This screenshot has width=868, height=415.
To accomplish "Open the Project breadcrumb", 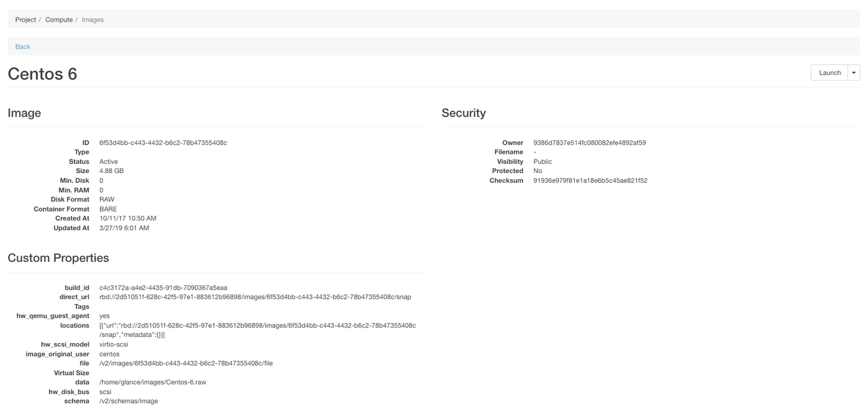I will tap(25, 20).
